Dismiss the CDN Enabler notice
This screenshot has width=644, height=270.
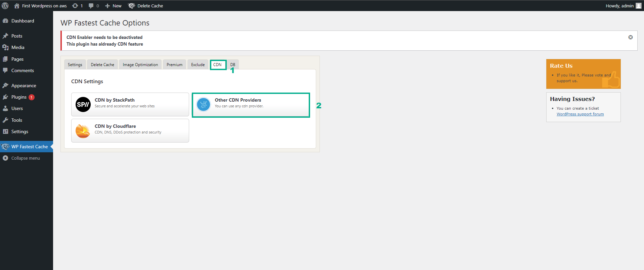(x=631, y=37)
